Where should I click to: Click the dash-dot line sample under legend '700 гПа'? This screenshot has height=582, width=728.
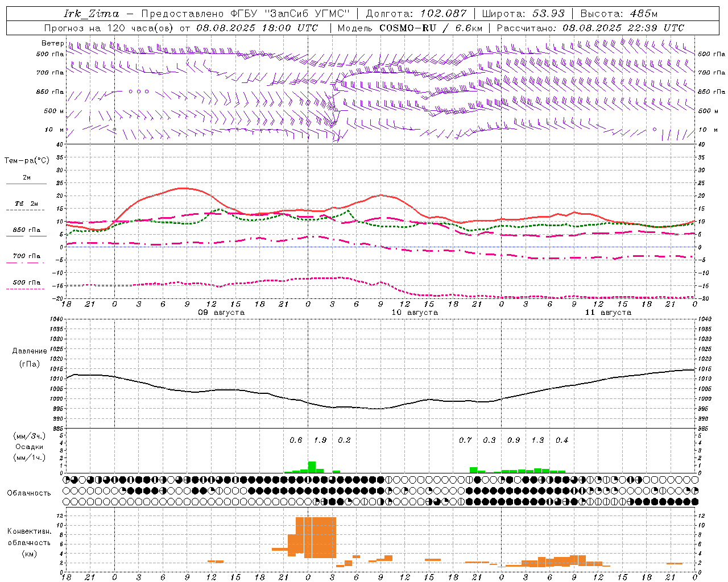click(x=26, y=263)
